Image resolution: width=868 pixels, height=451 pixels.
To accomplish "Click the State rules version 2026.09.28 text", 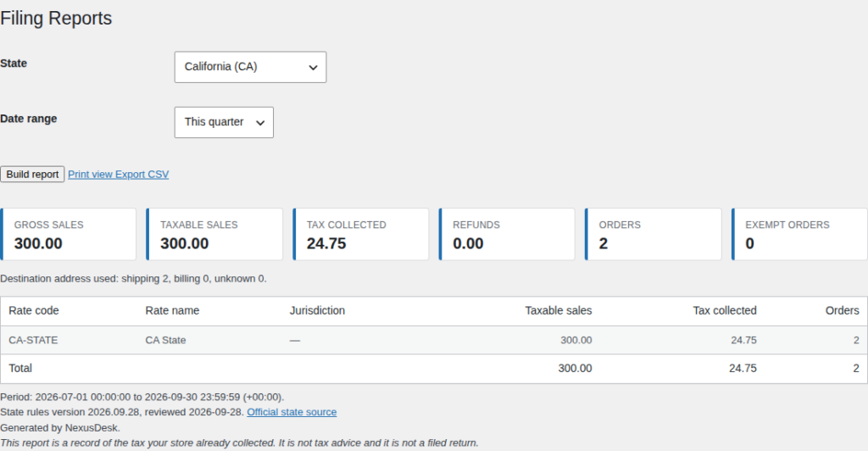I will click(x=122, y=412).
